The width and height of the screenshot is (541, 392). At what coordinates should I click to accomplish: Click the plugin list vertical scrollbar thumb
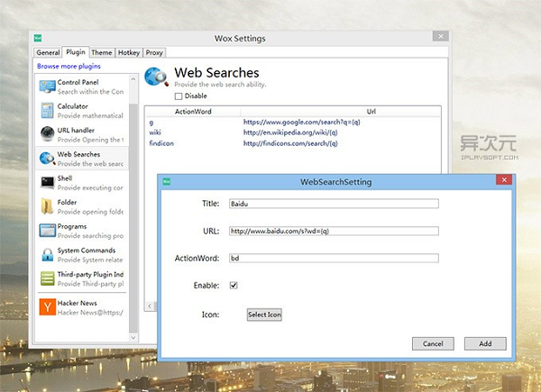(133, 217)
